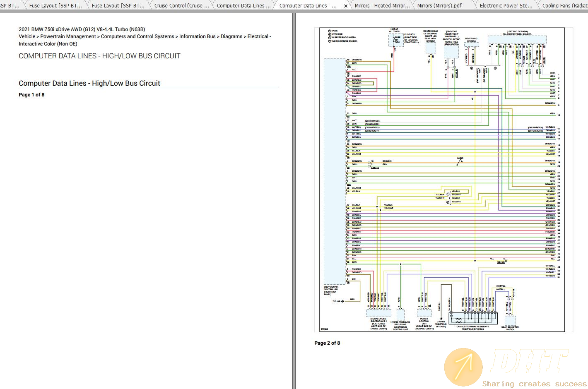This screenshot has height=389, width=588.
Task: Switch to the Electronic Power Steering tab
Action: coord(506,6)
